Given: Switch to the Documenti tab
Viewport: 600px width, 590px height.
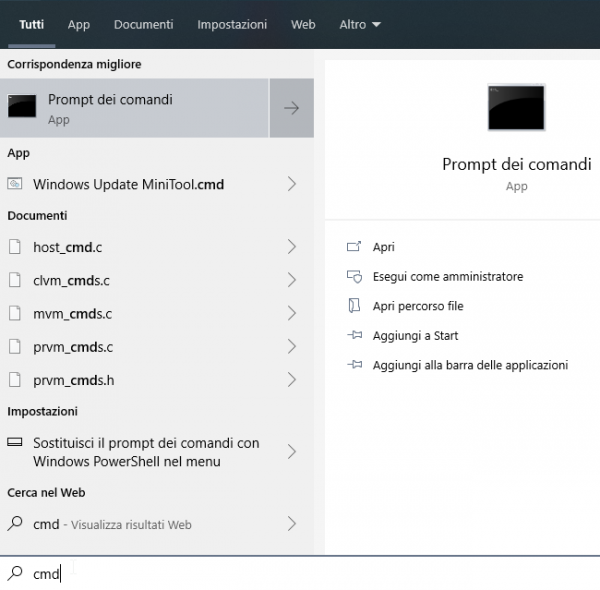Looking at the screenshot, I should click(143, 24).
